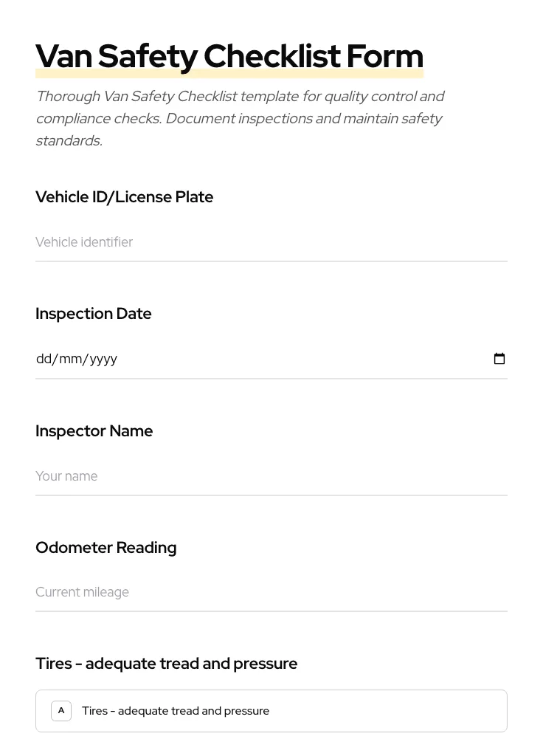
Task: Click the highlighted yellow underline beneath the title
Action: [x=229, y=73]
